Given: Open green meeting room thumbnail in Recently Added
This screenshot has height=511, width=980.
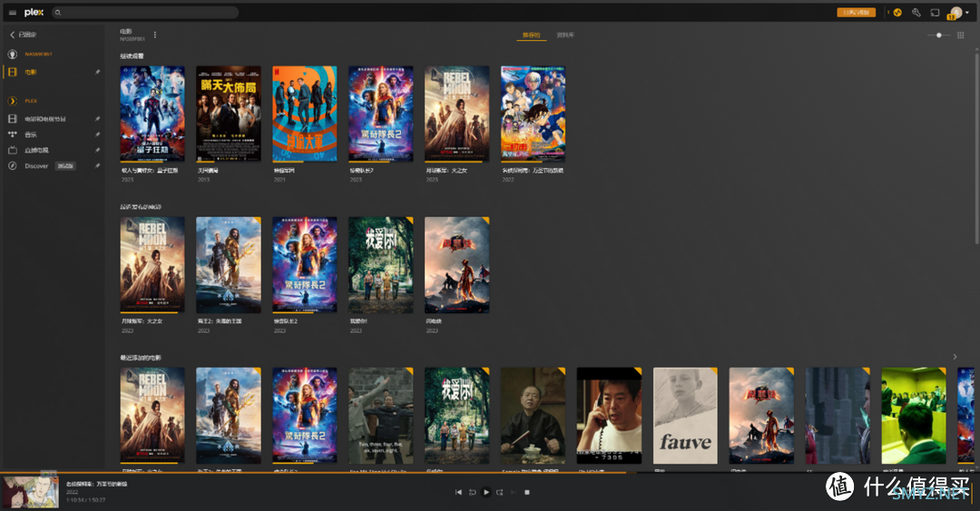Looking at the screenshot, I should [914, 416].
